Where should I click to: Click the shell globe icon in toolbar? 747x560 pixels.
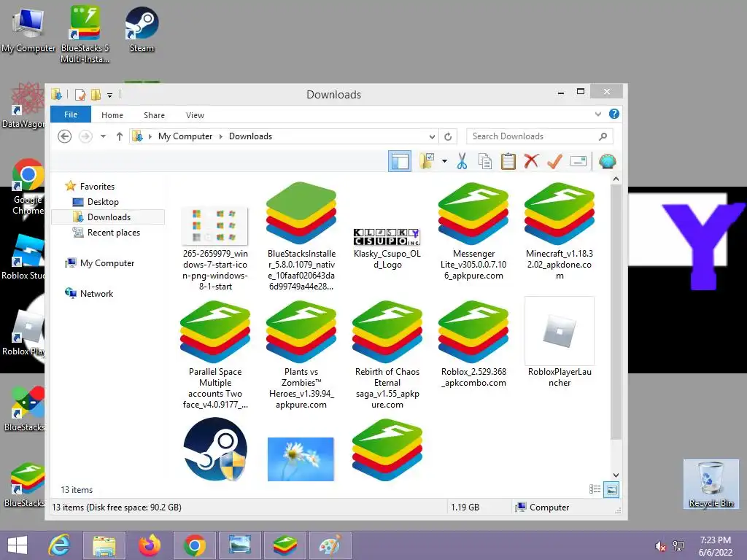tap(608, 161)
